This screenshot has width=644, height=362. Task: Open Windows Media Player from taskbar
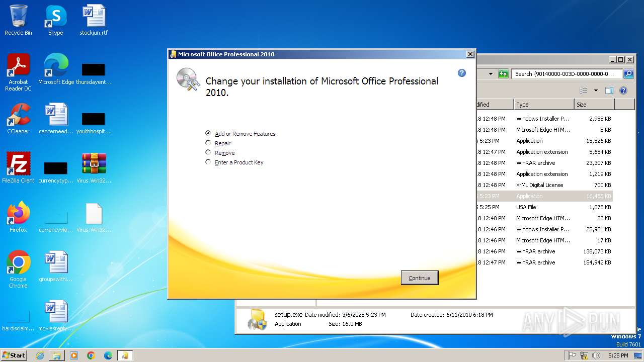(x=74, y=355)
